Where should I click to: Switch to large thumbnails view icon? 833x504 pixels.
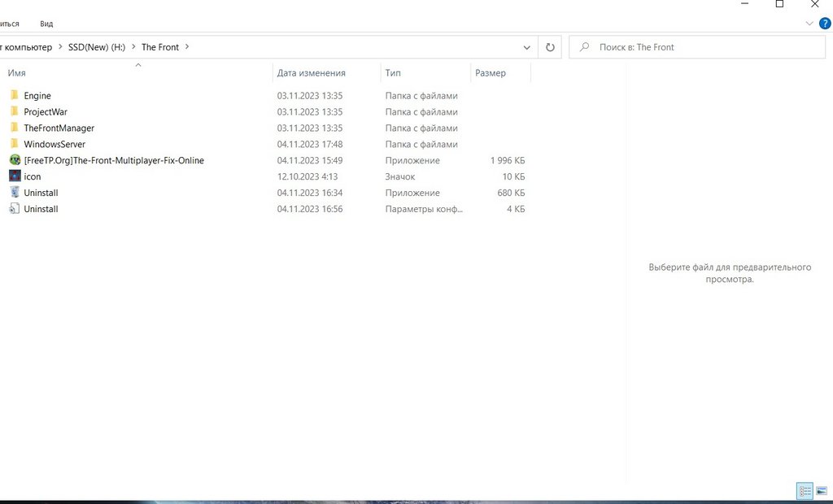point(822,491)
